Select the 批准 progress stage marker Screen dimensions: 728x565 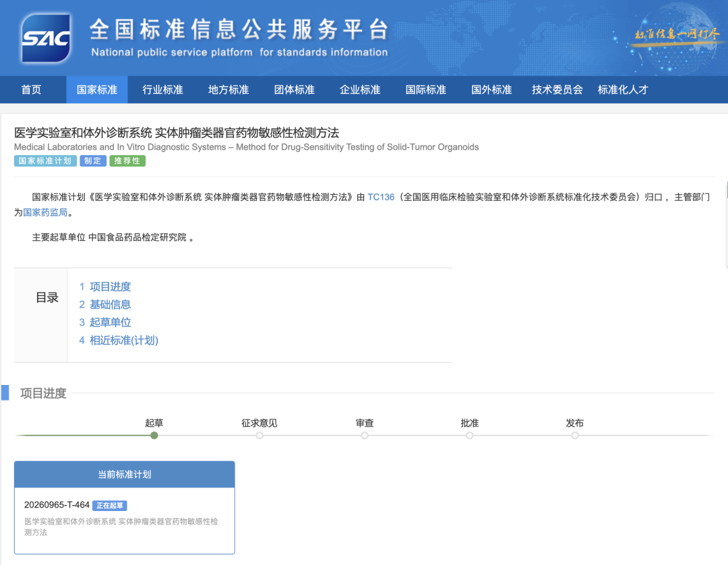pos(470,435)
